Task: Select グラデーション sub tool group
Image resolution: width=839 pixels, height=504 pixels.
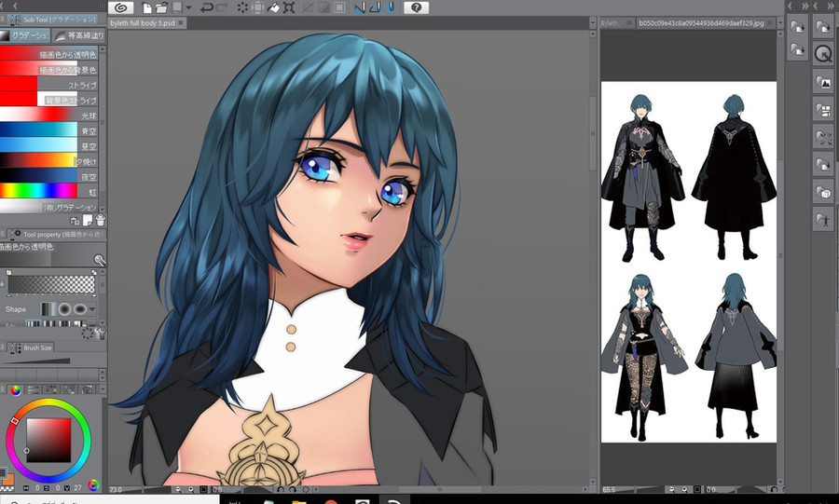Action: coord(25,35)
